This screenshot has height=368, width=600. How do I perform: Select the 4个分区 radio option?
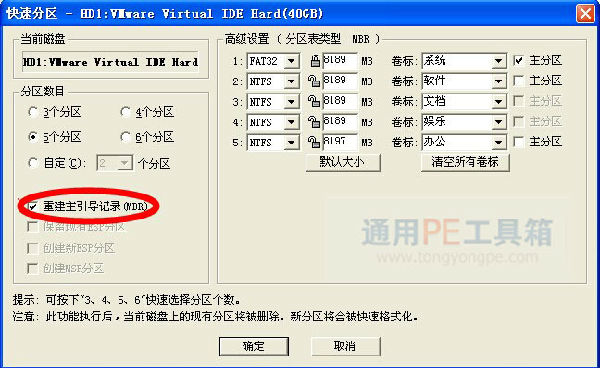coord(125,112)
